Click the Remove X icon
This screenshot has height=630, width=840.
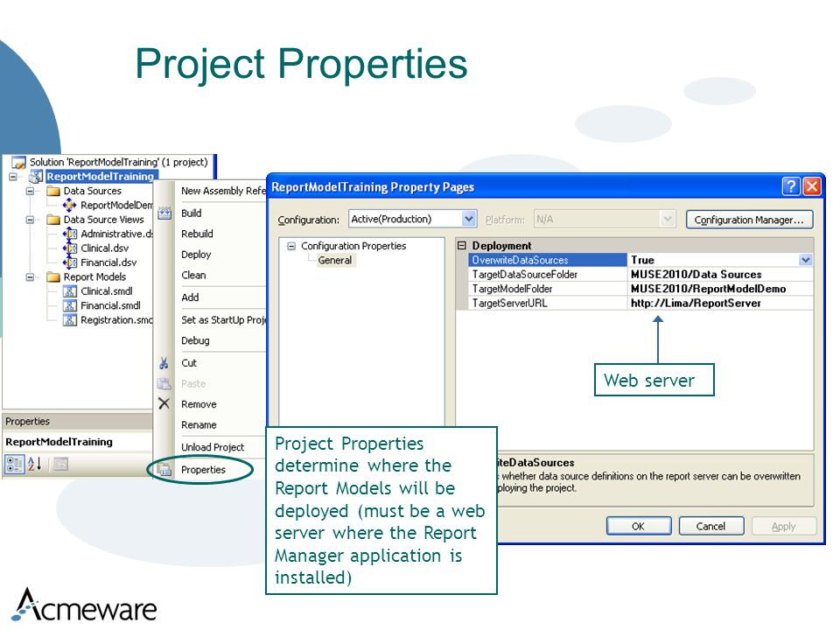pyautogui.click(x=164, y=404)
